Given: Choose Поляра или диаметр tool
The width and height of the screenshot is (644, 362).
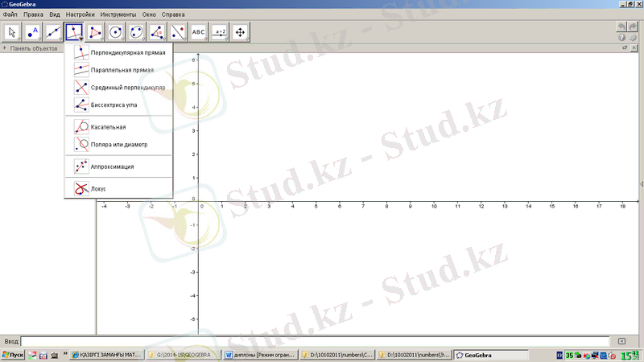Looking at the screenshot, I should [x=118, y=145].
